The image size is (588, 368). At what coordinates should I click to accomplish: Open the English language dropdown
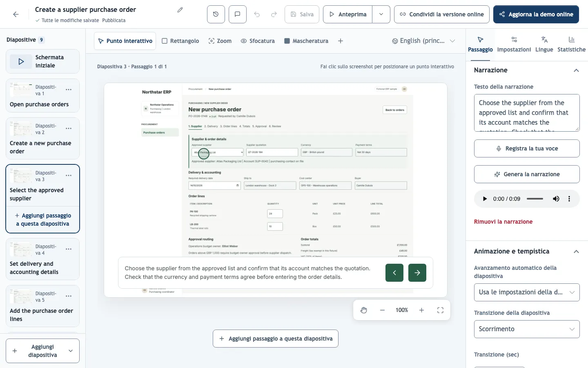click(x=423, y=41)
